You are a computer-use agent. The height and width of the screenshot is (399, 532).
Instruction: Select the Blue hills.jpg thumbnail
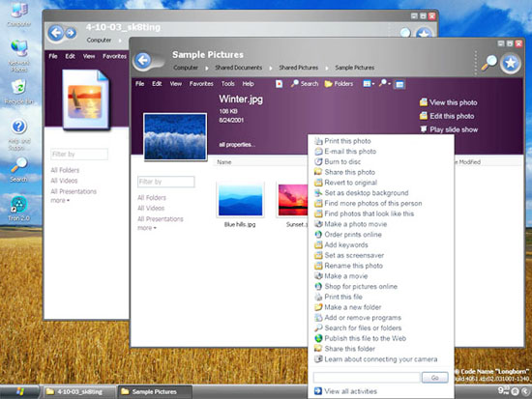pyautogui.click(x=240, y=200)
